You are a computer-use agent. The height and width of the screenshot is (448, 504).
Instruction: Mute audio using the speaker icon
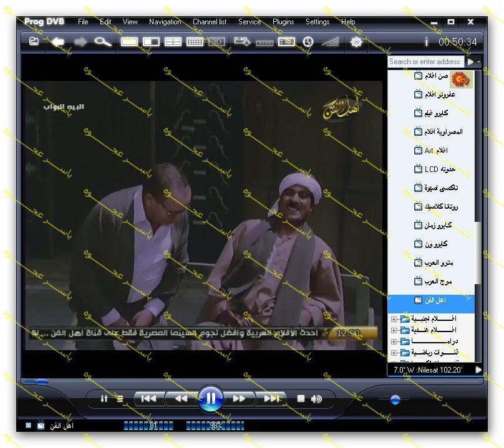tap(316, 399)
